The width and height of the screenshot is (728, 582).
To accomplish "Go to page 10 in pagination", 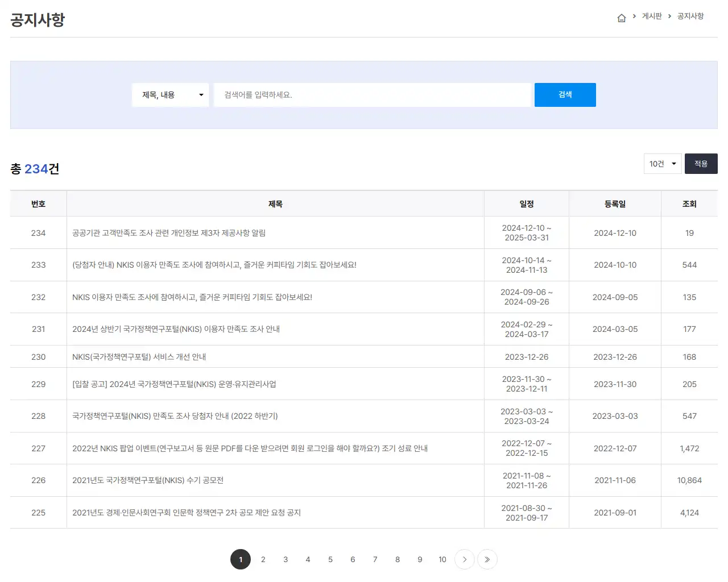I will (442, 559).
